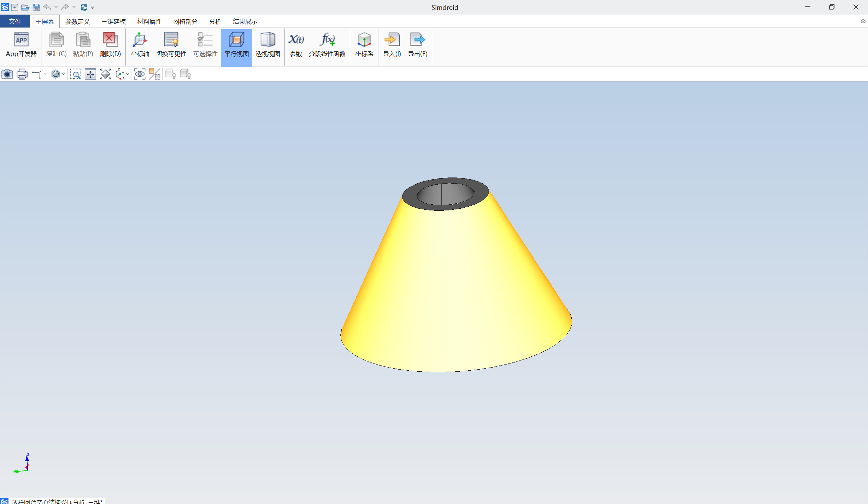Launch the App开发器 tool
This screenshot has width=868, height=504.
coord(21,45)
